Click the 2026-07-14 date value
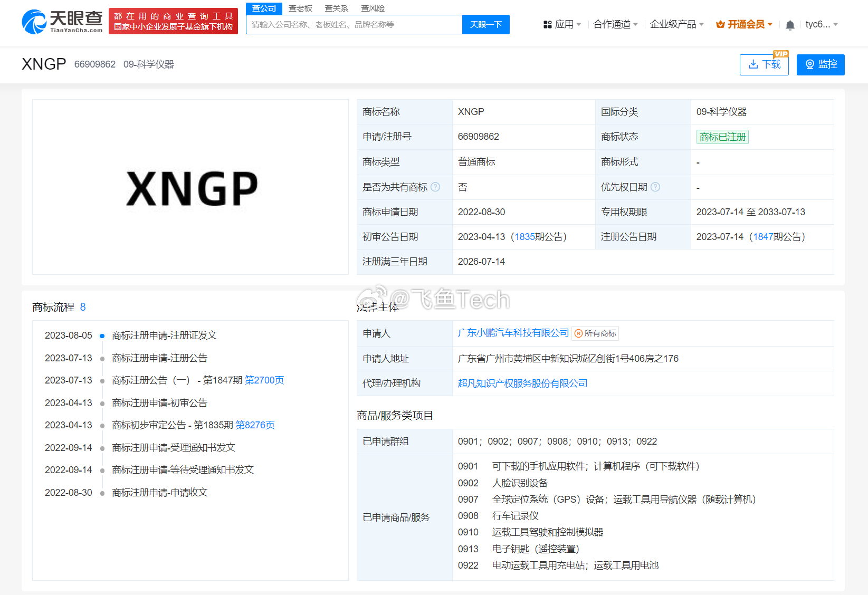The height and width of the screenshot is (595, 868). [481, 262]
